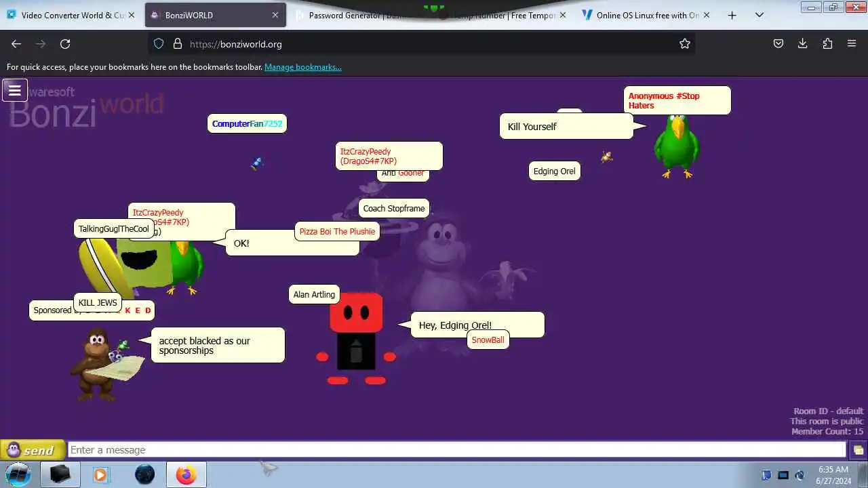Click the Edging Orel name tag
Screen dimensions: 868x488
coord(554,171)
